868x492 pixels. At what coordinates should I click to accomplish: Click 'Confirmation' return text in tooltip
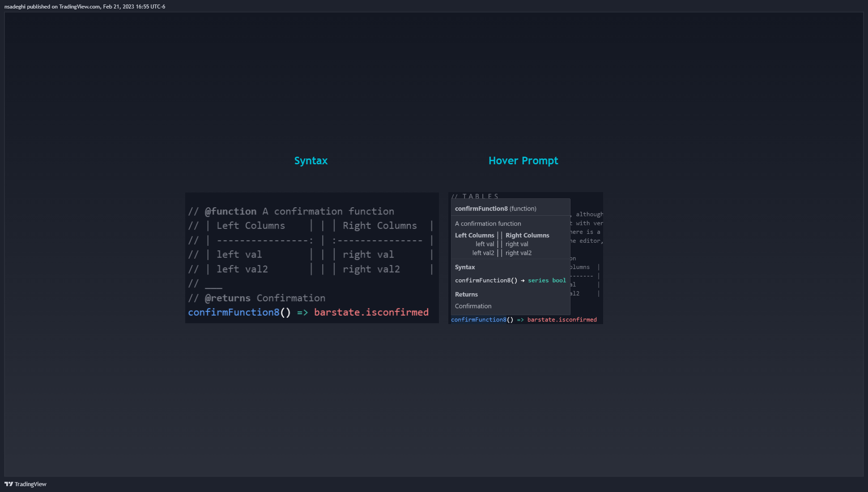[473, 306]
